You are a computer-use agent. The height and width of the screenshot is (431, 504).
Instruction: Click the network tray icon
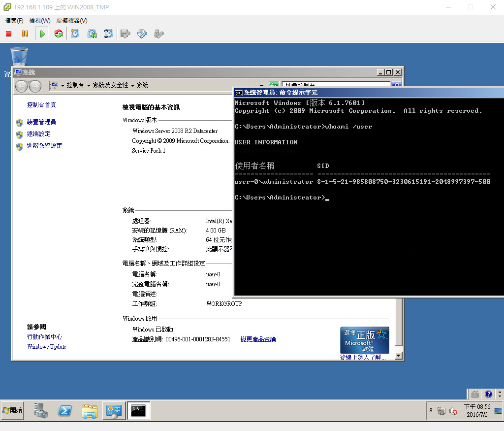[x=441, y=411]
